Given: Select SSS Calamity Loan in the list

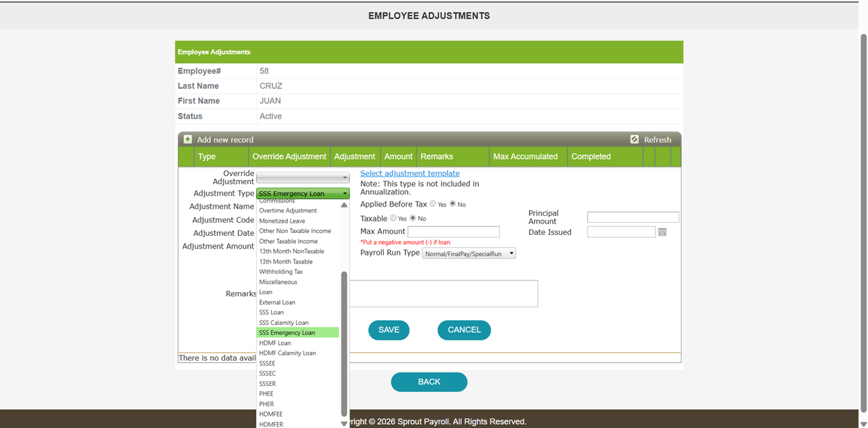Looking at the screenshot, I should click(297, 323).
